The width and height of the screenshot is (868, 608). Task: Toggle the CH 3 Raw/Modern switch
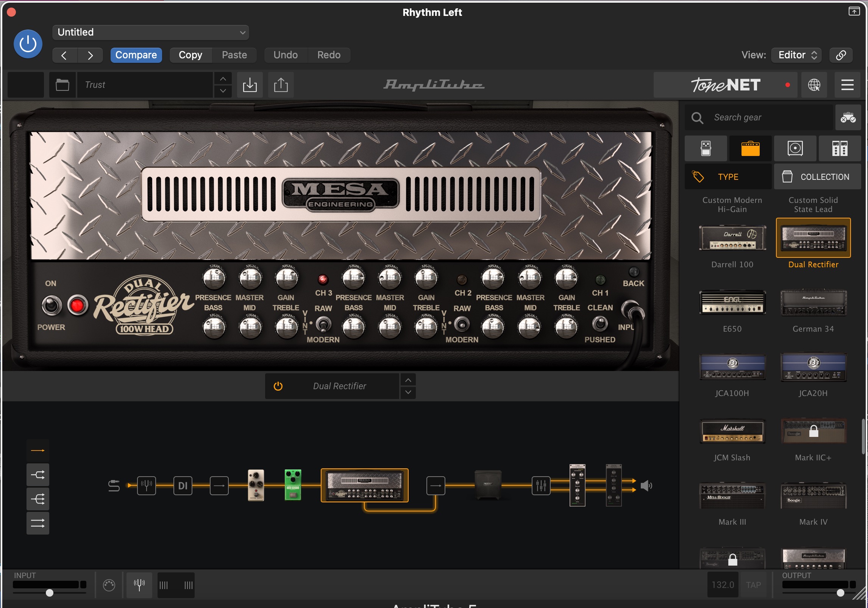tap(323, 324)
